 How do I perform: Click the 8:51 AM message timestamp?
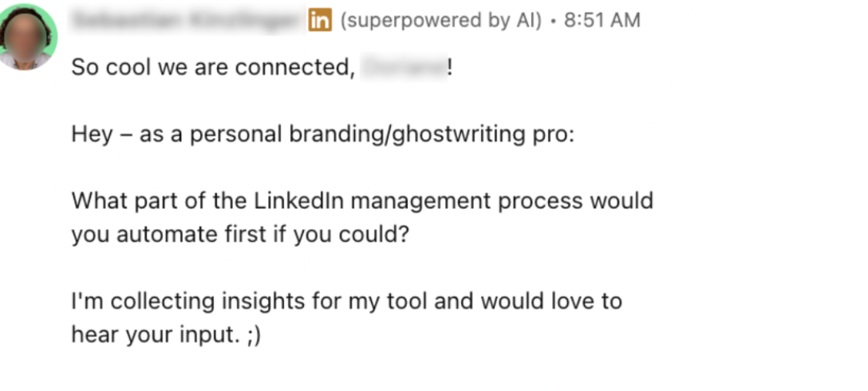click(x=602, y=21)
